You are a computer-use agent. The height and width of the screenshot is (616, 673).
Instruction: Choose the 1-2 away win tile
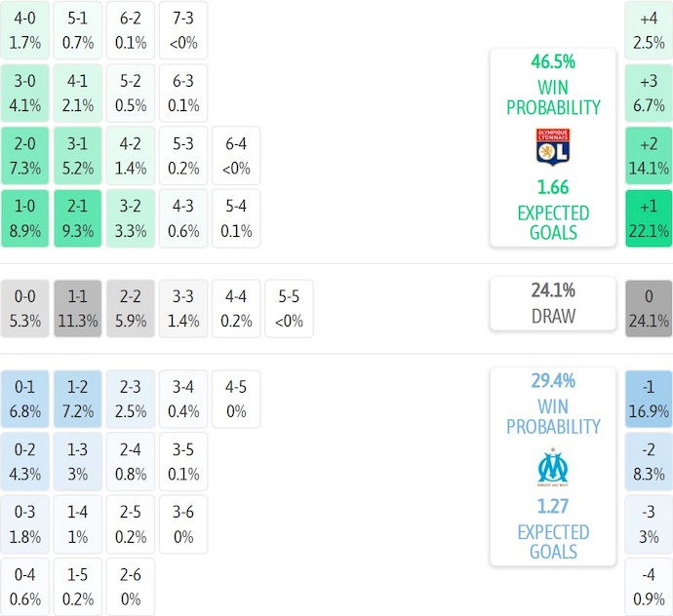tap(78, 399)
